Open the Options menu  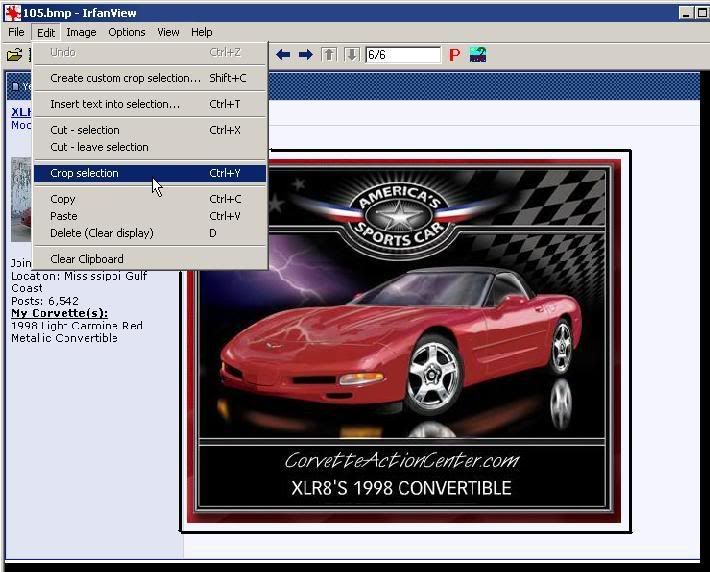click(127, 32)
